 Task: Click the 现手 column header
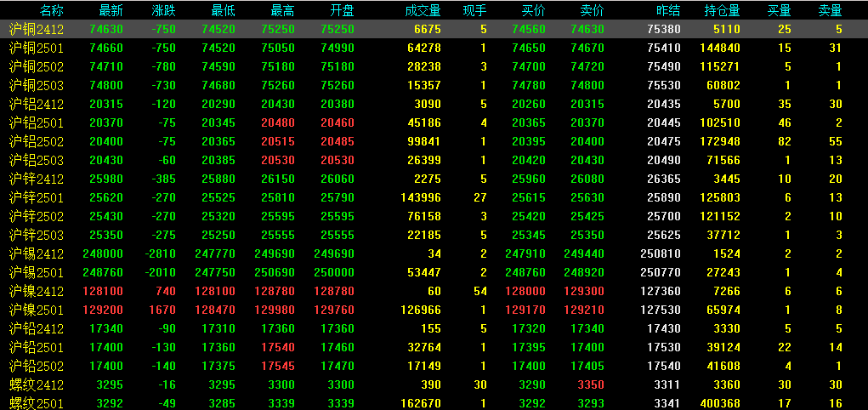[475, 10]
